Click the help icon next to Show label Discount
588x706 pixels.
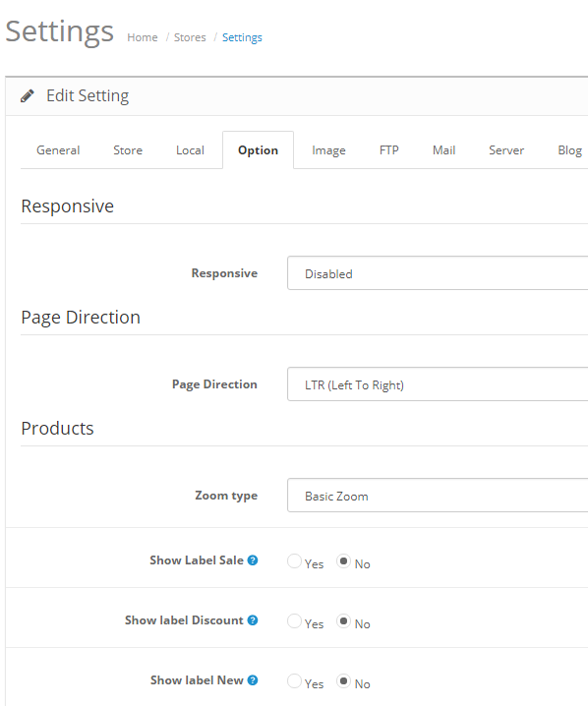(x=253, y=620)
